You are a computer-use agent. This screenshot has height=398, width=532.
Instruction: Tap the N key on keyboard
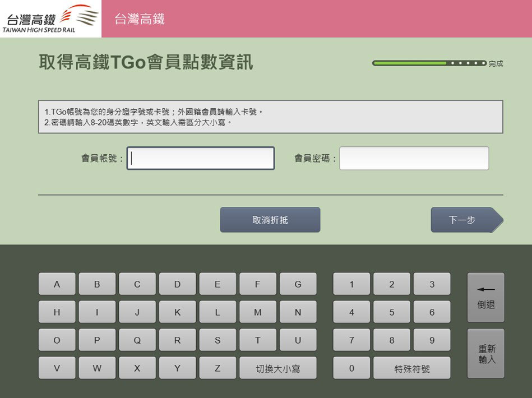(298, 312)
